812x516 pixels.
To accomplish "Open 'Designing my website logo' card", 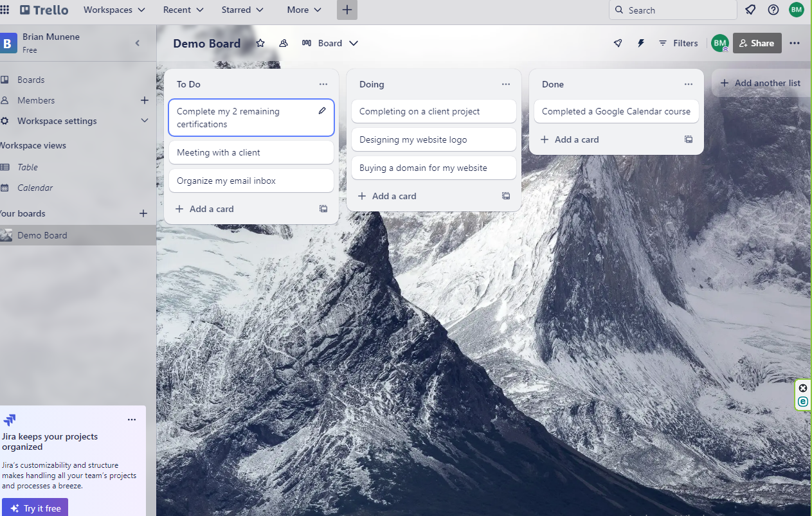I will click(x=434, y=139).
